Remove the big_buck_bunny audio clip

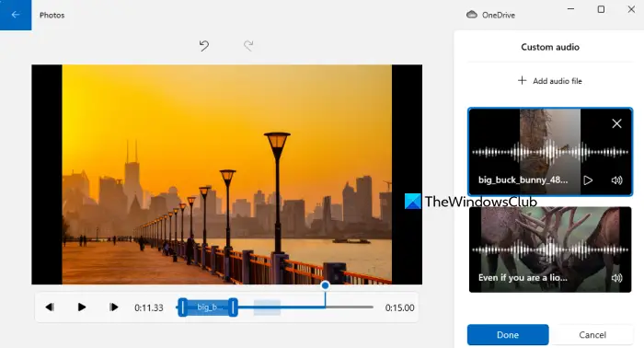tap(616, 123)
